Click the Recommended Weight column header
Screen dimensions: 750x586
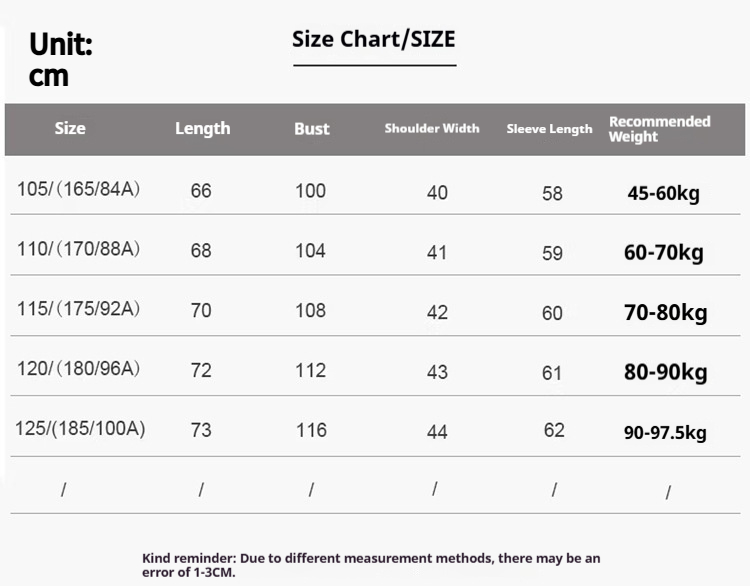click(659, 129)
